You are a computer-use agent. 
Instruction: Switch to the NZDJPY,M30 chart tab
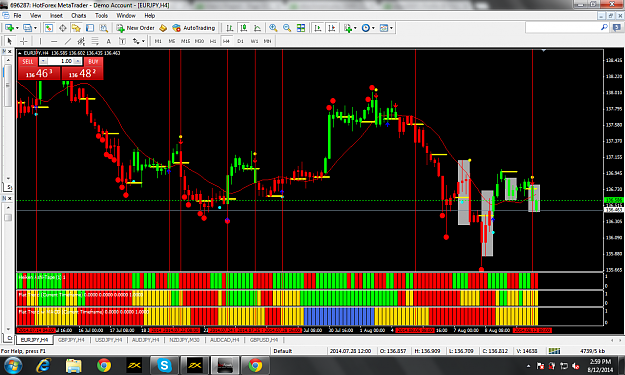[184, 340]
